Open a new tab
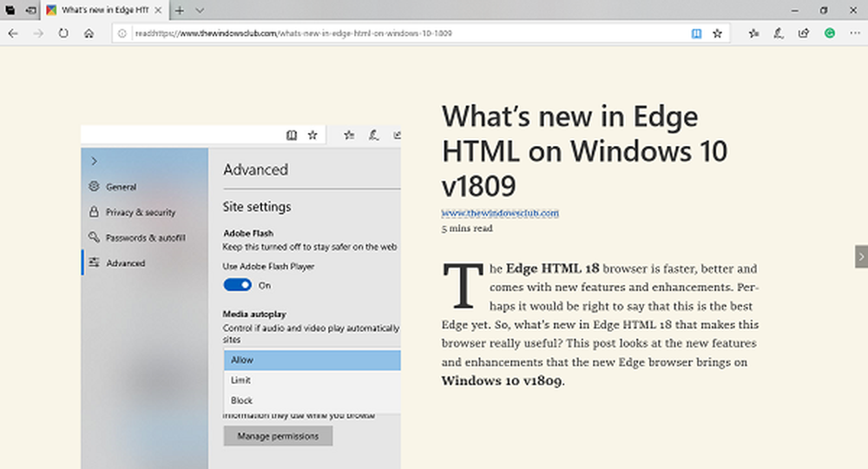The width and height of the screenshot is (868, 469). click(180, 10)
